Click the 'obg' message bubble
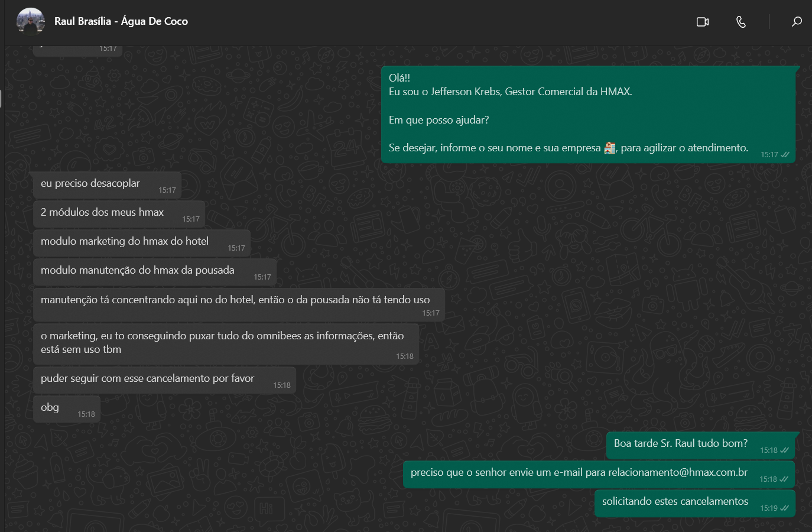 pos(50,408)
